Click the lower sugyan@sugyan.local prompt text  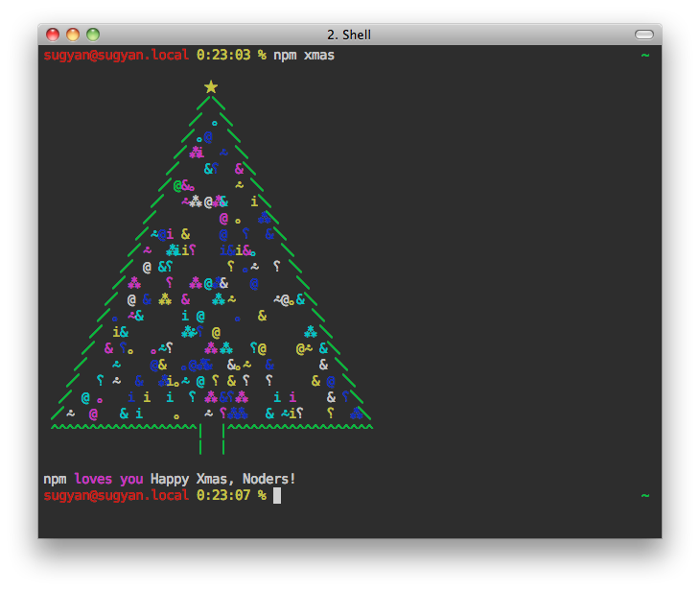(116, 495)
